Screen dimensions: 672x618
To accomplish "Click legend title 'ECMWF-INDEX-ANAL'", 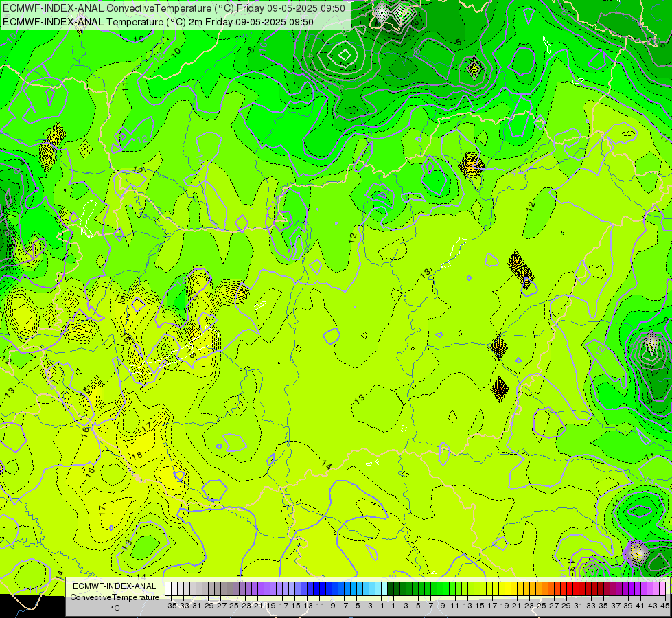I will pos(115,586).
